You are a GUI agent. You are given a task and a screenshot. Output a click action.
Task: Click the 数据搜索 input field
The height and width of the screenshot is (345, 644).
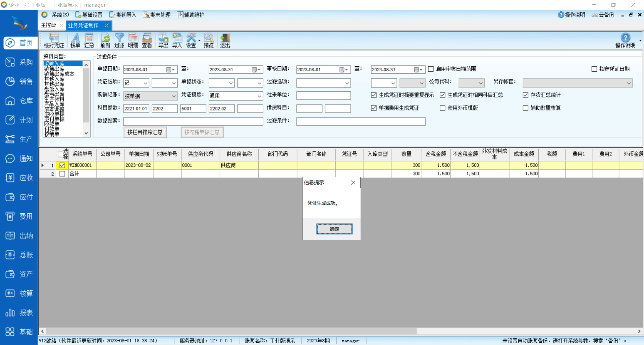(193, 121)
